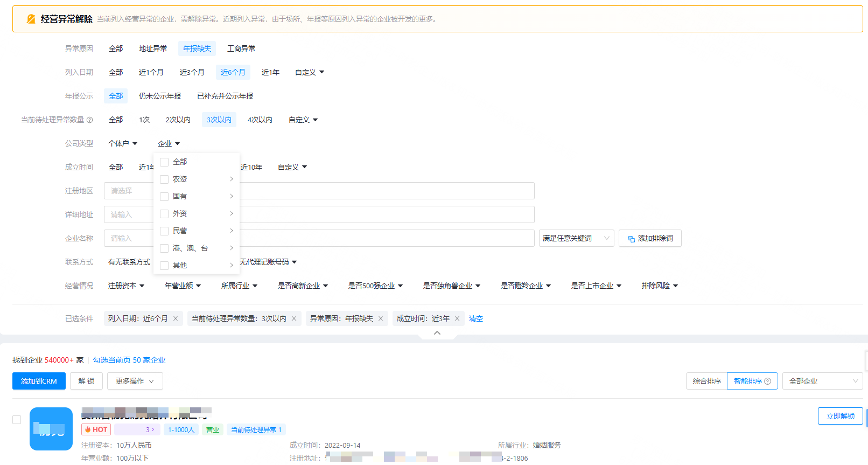The height and width of the screenshot is (465, 868).
Task: Select the first company result checkbox
Action: click(x=17, y=420)
